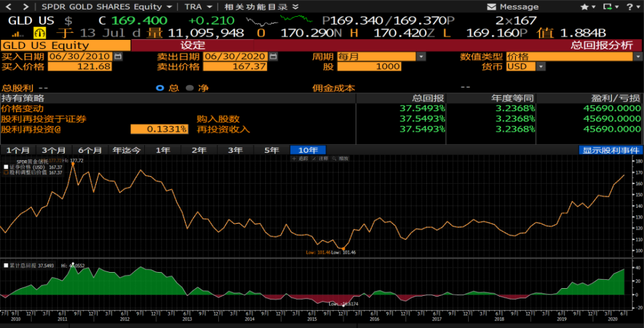644x328 pixels.
Task: Open the calendar for 卖出日期
Action: [272, 57]
